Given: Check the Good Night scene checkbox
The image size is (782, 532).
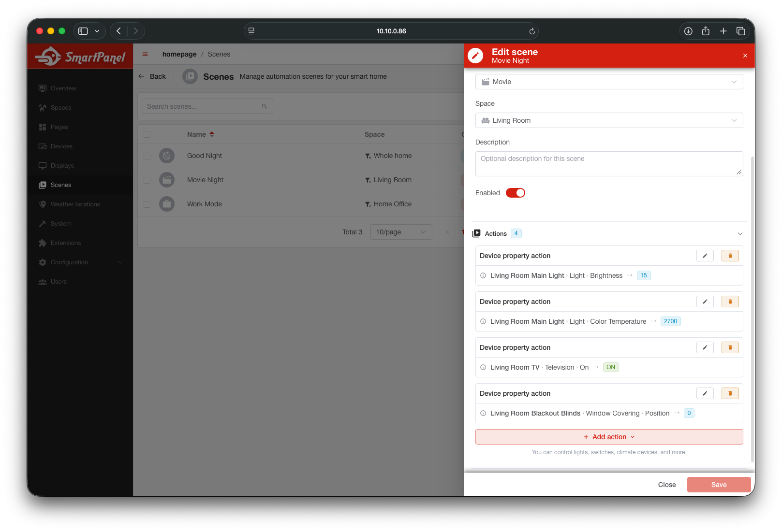Looking at the screenshot, I should pyautogui.click(x=147, y=156).
